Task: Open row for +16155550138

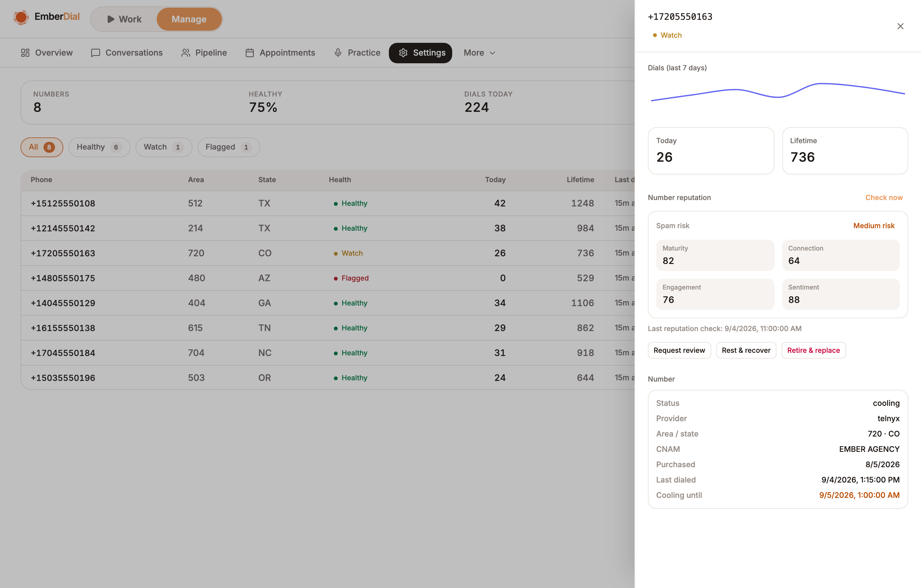Action: 328,328
